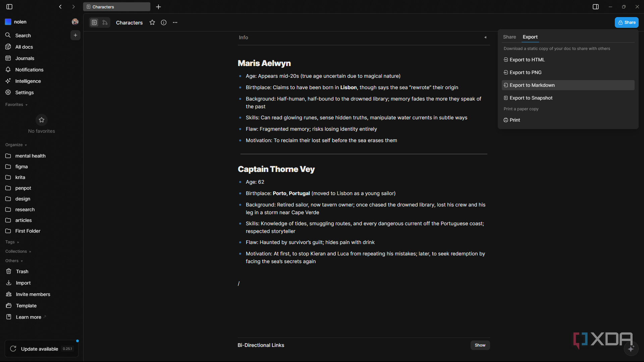
Task: Toggle the left sidebar panel icon
Action: pos(9,7)
